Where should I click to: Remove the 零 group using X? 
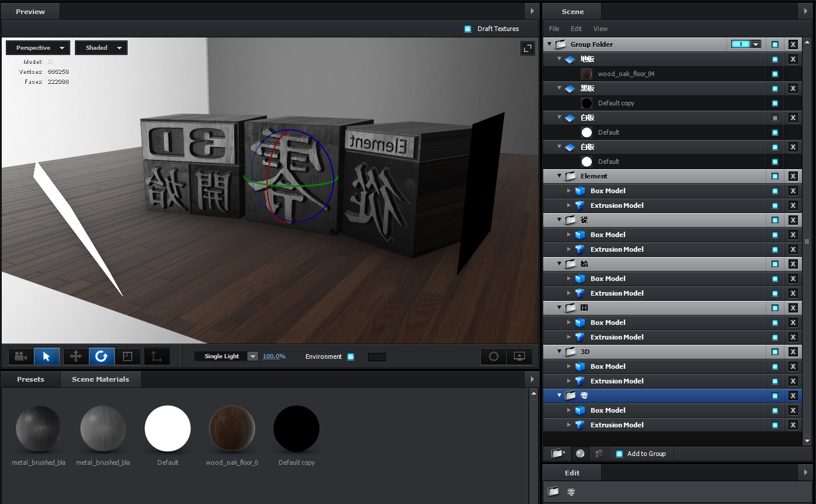point(793,396)
